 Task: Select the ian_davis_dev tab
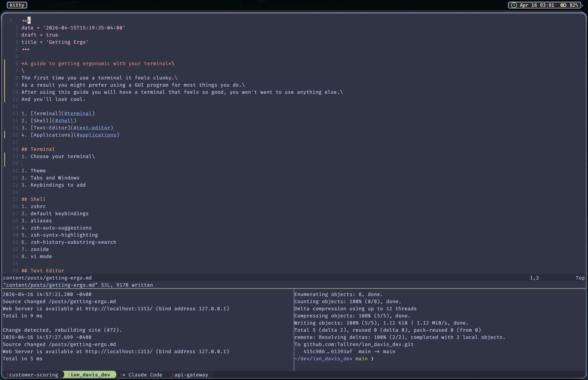89,375
